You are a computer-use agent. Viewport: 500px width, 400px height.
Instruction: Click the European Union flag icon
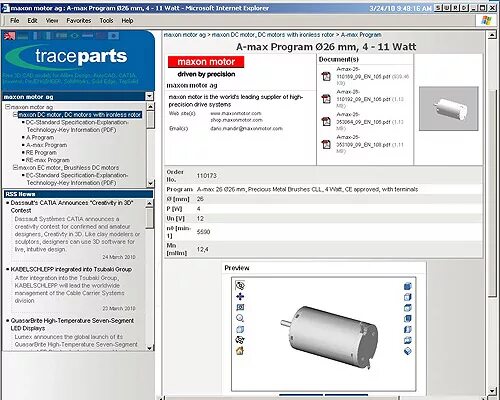point(113,36)
